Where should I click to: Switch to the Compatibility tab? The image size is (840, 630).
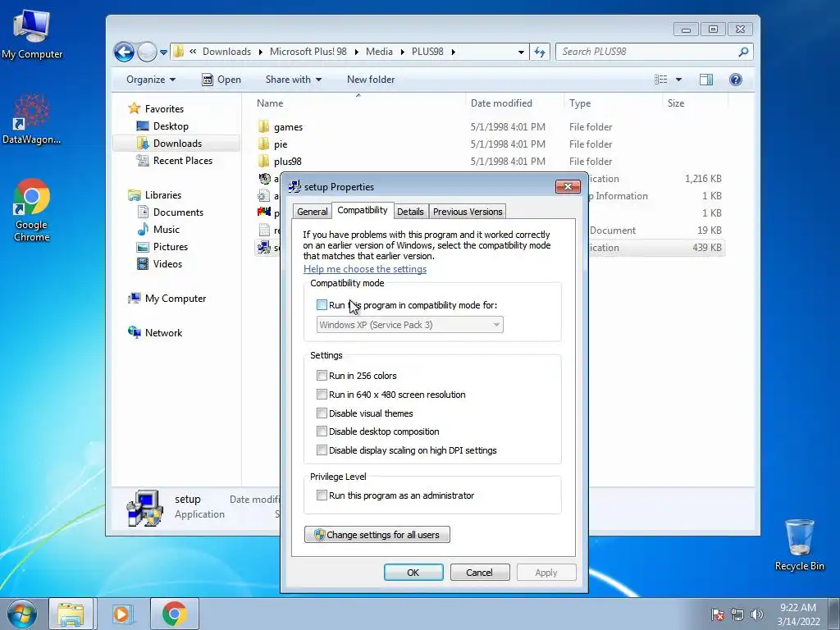(363, 210)
